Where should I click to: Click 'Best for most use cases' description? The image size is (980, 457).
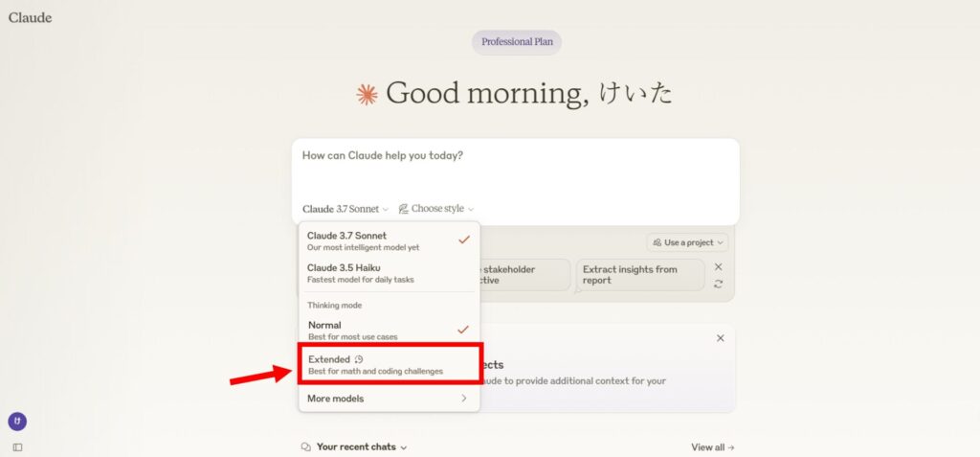[x=352, y=337]
